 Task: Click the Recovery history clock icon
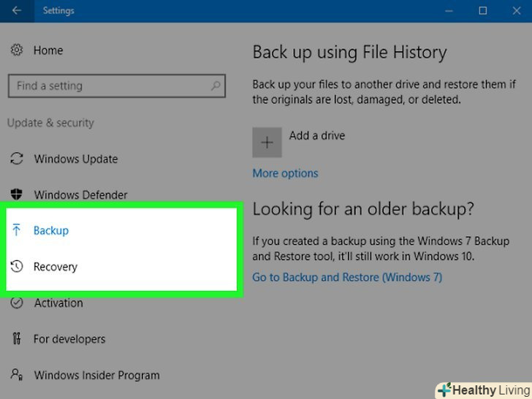click(x=17, y=267)
